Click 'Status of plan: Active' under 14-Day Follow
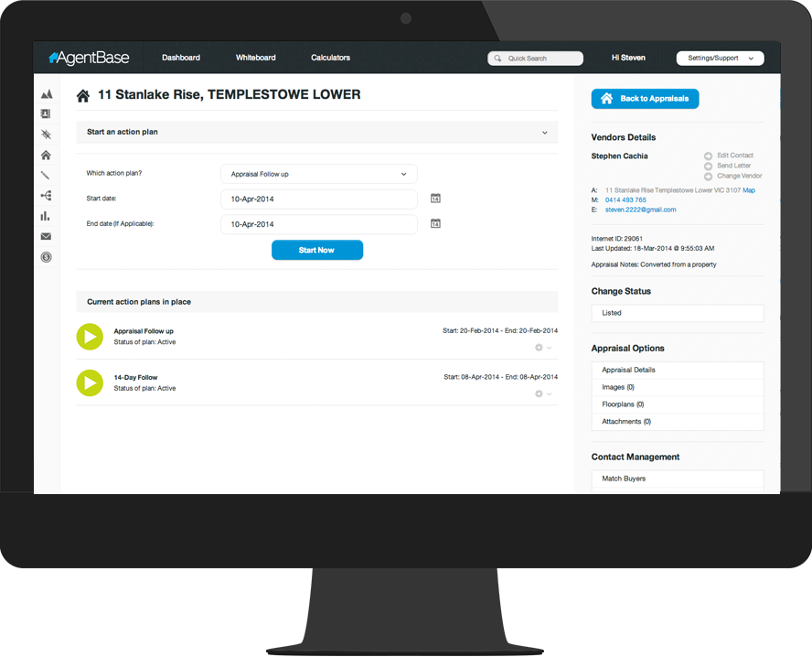The height and width of the screenshot is (657, 812). 144,388
